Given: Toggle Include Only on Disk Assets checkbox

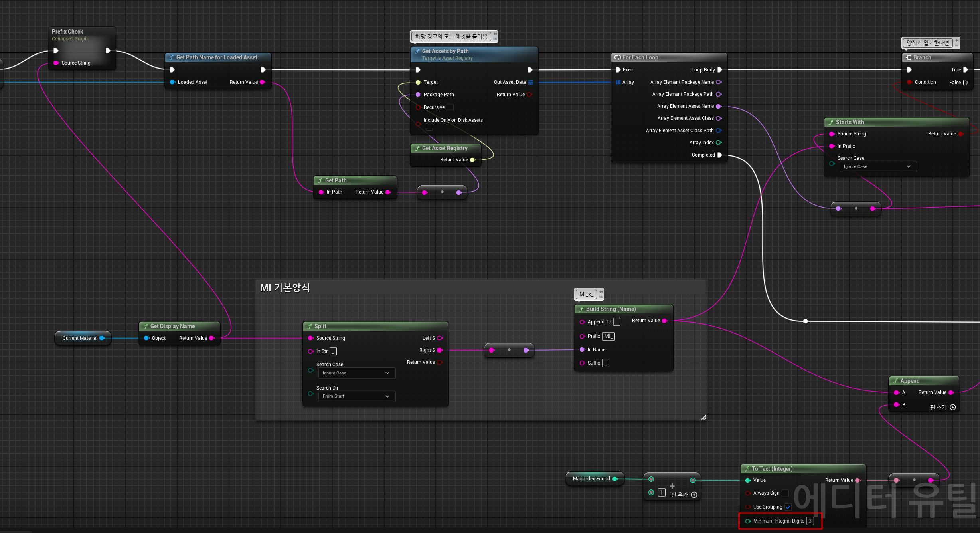Looking at the screenshot, I should [429, 127].
